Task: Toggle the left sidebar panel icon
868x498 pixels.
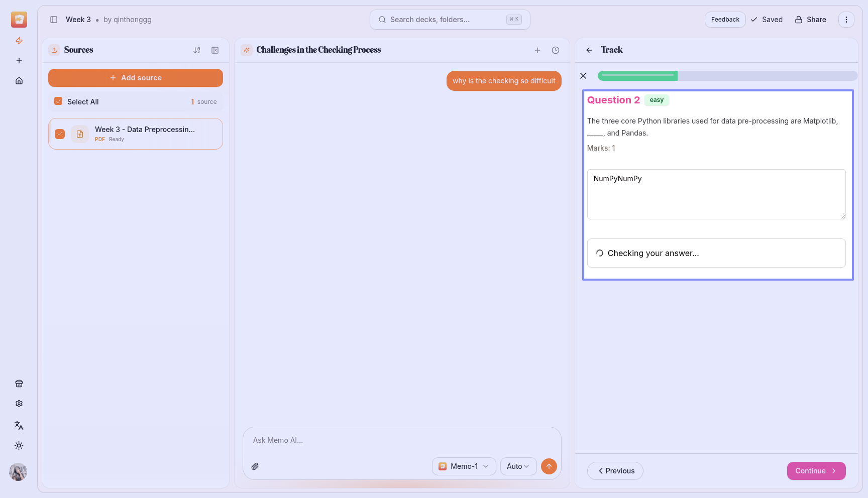Action: (x=54, y=20)
